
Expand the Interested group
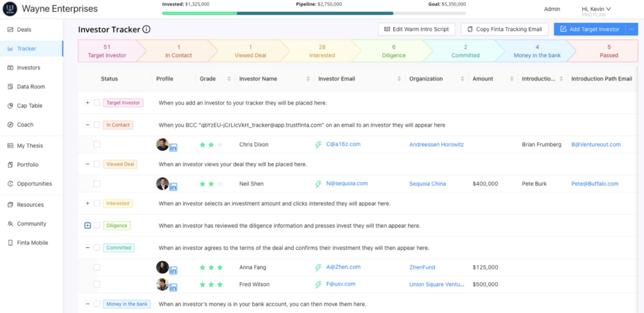pos(87,203)
